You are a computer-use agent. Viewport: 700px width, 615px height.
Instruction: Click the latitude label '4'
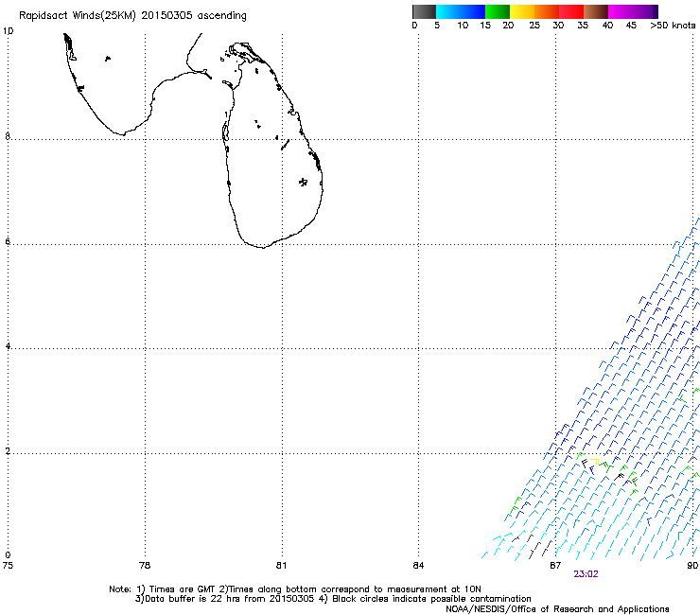point(8,346)
